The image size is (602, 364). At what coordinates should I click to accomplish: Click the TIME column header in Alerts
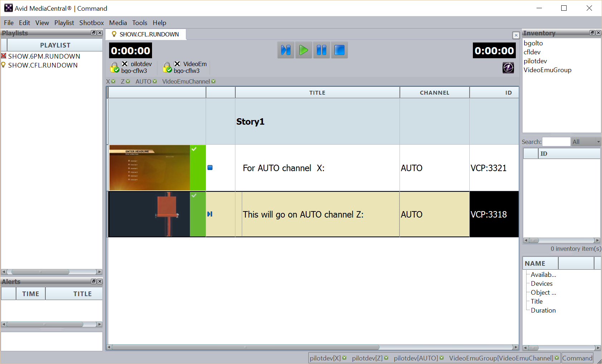coord(31,294)
